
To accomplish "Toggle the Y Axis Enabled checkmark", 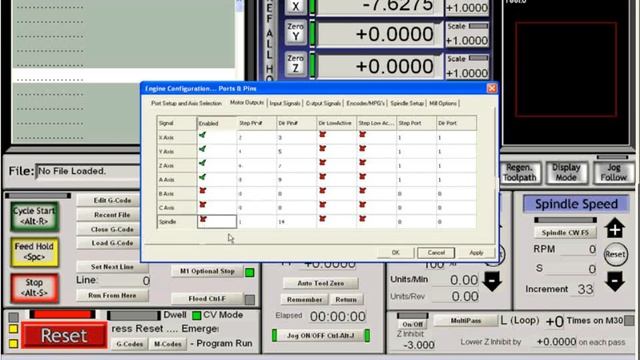I will pos(202,149).
